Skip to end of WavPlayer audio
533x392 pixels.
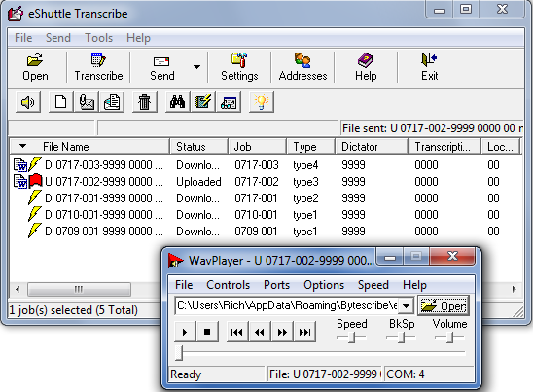click(304, 332)
